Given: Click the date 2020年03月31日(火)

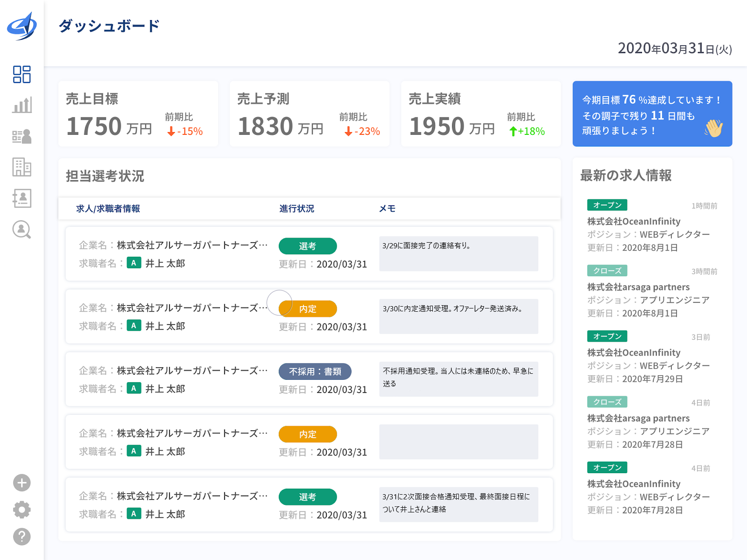Looking at the screenshot, I should (x=675, y=49).
